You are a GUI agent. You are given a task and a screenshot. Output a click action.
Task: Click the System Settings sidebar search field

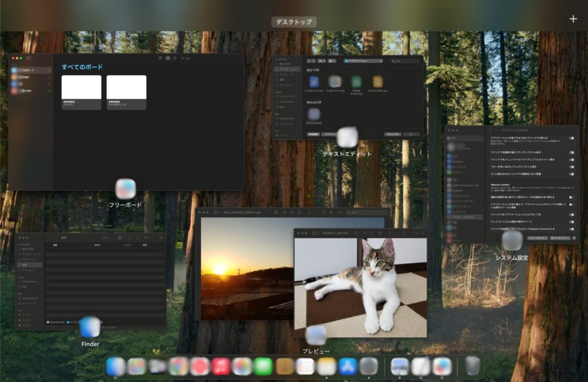(x=465, y=138)
